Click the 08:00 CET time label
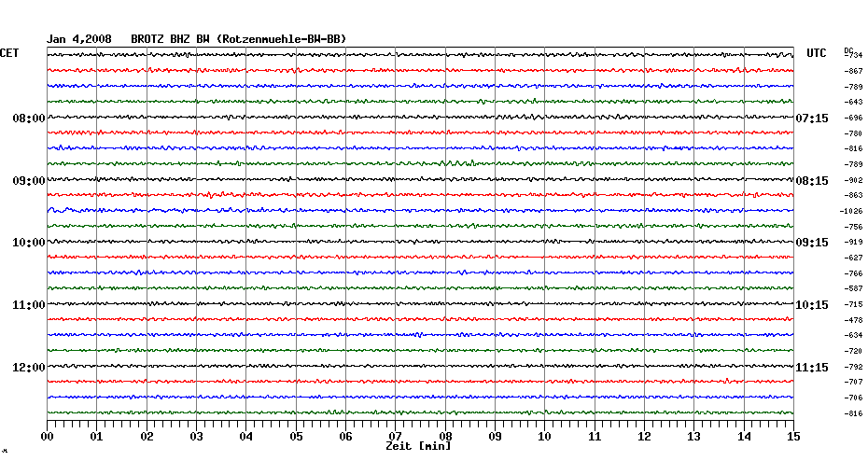Viewport: 868px width, 461px height. (29, 119)
